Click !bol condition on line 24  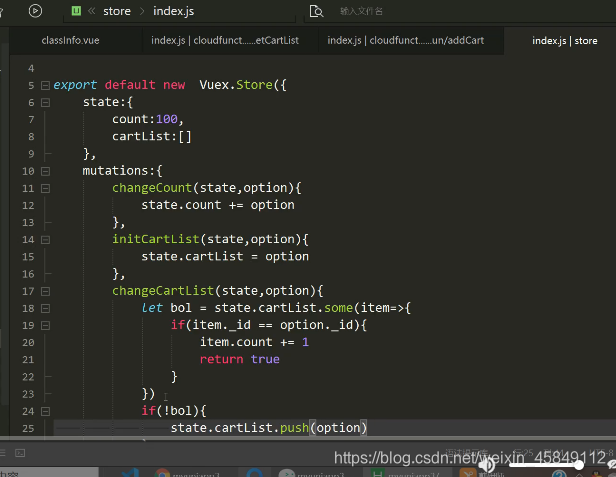click(x=177, y=411)
